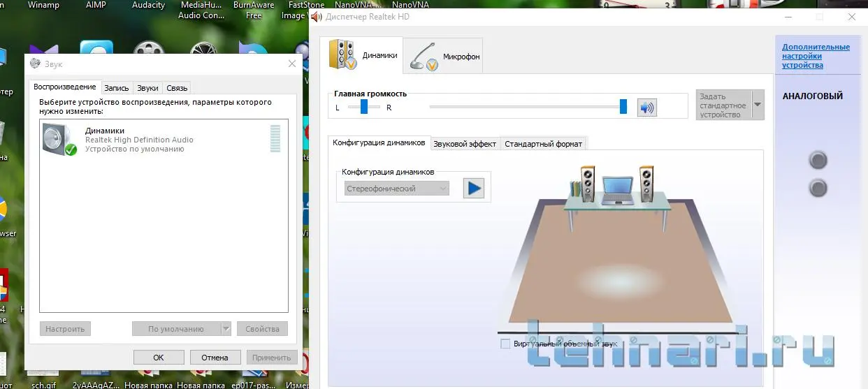
Task: Click the L/R balance slider handle
Action: tap(364, 106)
